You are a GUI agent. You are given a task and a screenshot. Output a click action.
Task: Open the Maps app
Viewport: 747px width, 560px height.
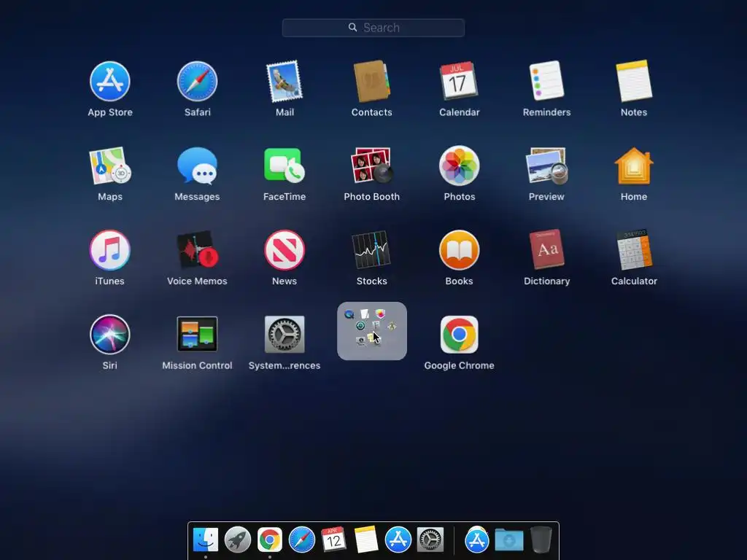[109, 166]
